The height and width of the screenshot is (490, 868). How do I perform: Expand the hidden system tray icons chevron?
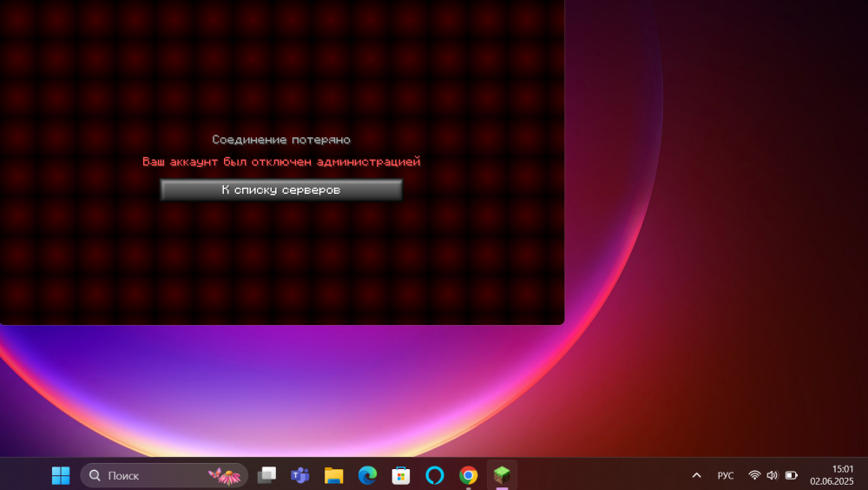pos(697,475)
